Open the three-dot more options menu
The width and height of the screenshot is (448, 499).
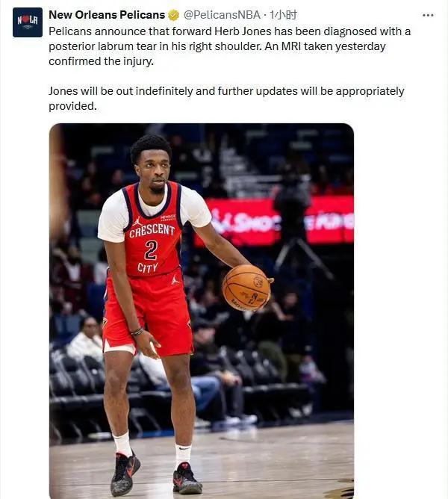pos(428,15)
